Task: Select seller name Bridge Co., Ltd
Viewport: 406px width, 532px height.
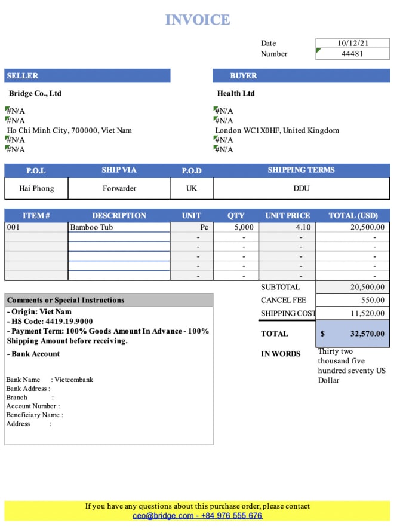Action: coord(35,93)
